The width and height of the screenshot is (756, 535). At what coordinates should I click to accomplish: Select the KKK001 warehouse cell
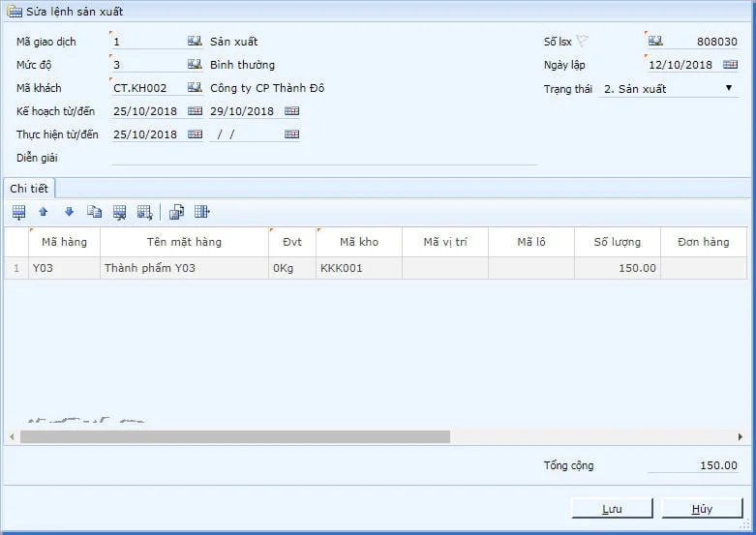click(359, 268)
